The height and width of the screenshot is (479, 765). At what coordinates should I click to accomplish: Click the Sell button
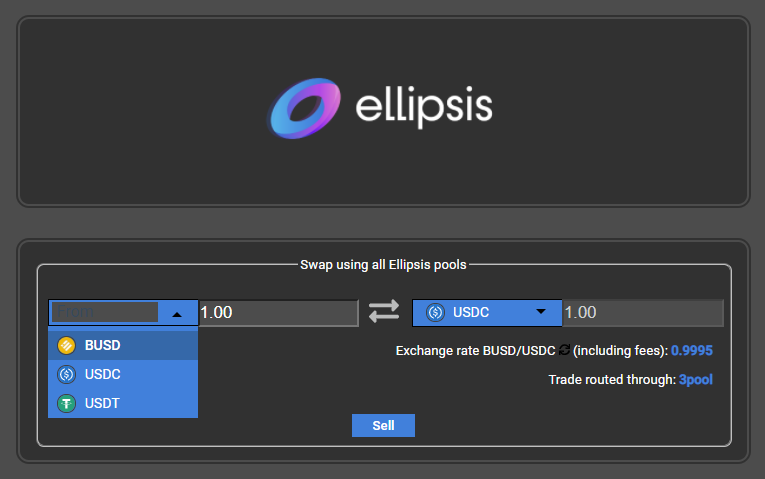pos(383,425)
